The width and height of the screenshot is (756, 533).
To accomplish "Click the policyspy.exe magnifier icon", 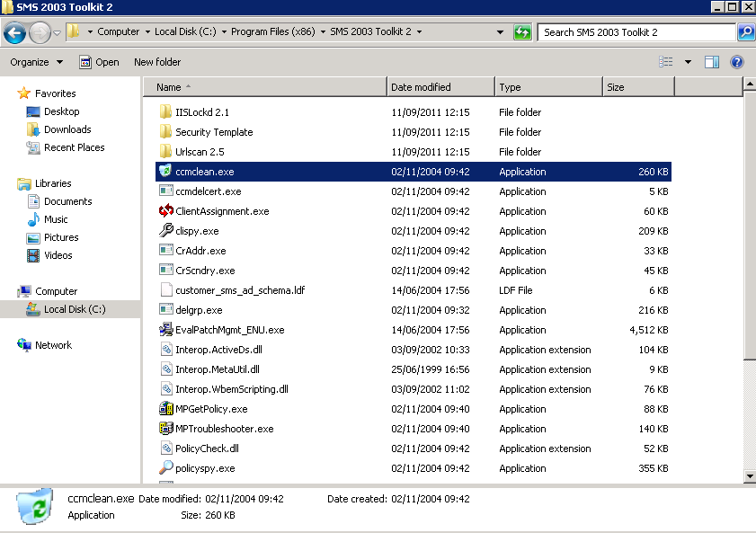I will coord(166,467).
